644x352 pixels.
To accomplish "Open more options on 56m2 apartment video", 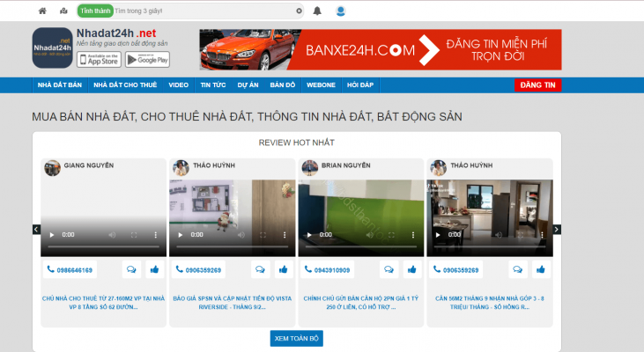I will pyautogui.click(x=542, y=235).
